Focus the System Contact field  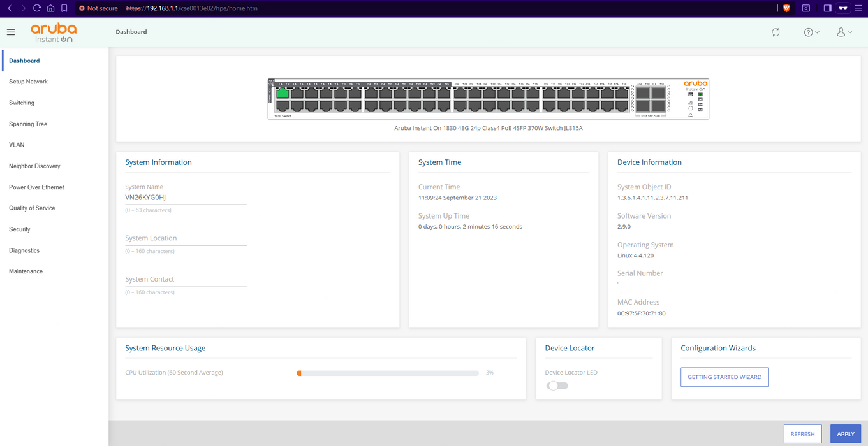pos(186,280)
